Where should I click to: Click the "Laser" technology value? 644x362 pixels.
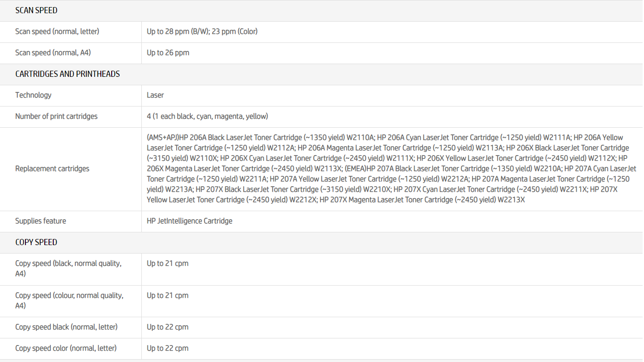(x=155, y=95)
